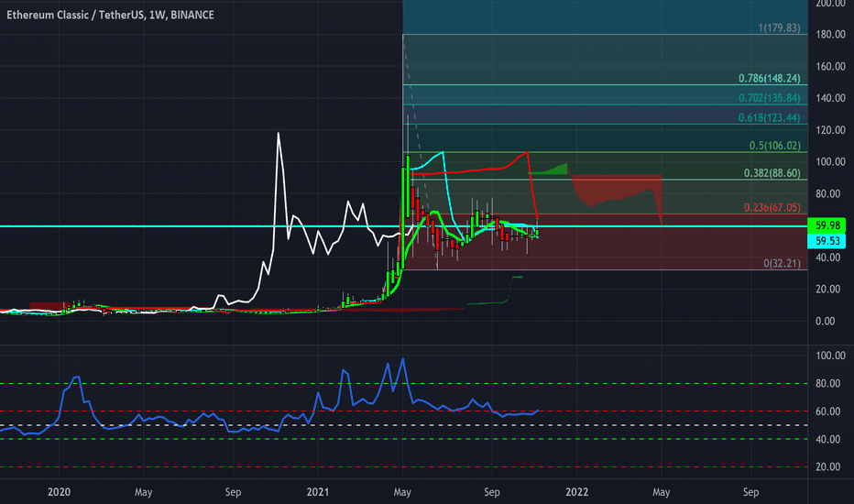854x504 pixels.
Task: Click the 180.00 price axis tick
Action: pos(830,34)
